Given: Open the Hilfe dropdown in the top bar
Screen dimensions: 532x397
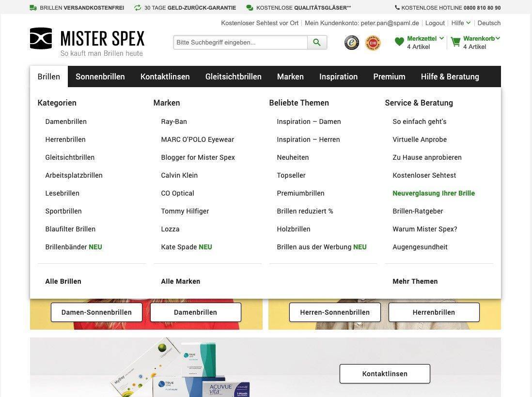Looking at the screenshot, I should point(461,23).
